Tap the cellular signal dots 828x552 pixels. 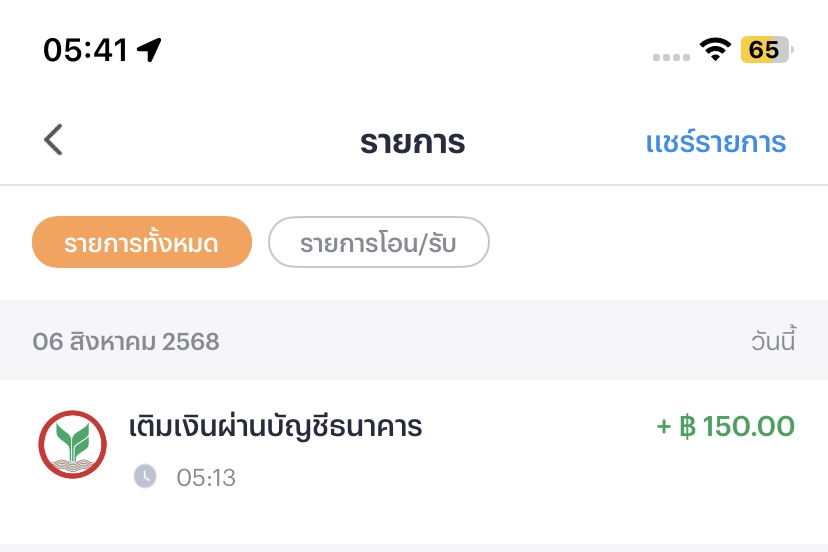[x=671, y=57]
